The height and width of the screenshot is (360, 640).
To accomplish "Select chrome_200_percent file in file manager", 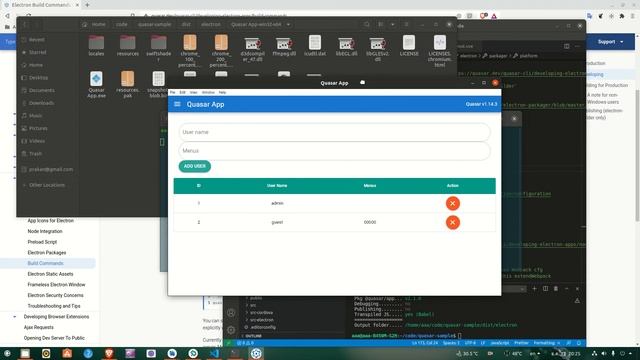I will point(221,51).
